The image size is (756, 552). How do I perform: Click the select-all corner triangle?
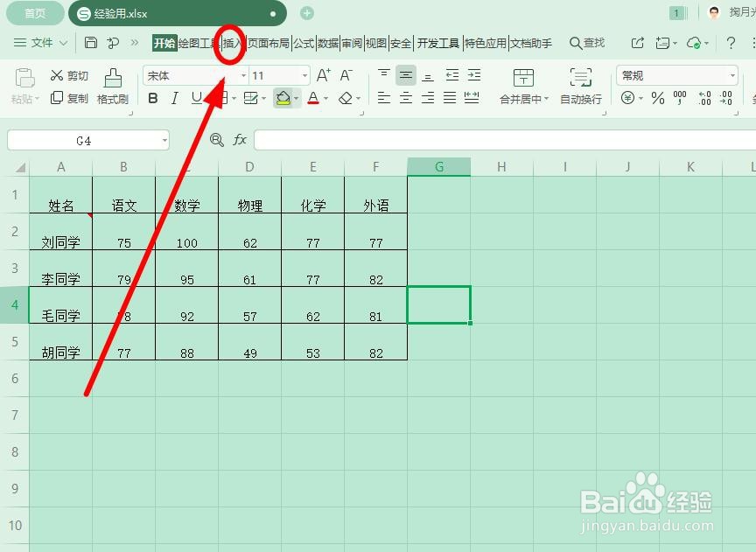click(x=20, y=168)
